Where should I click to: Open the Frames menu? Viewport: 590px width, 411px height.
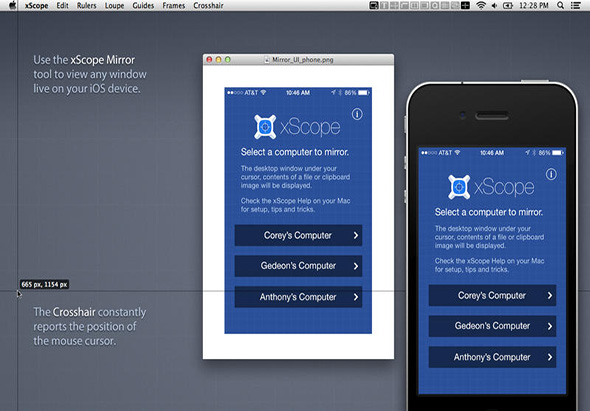pos(173,6)
